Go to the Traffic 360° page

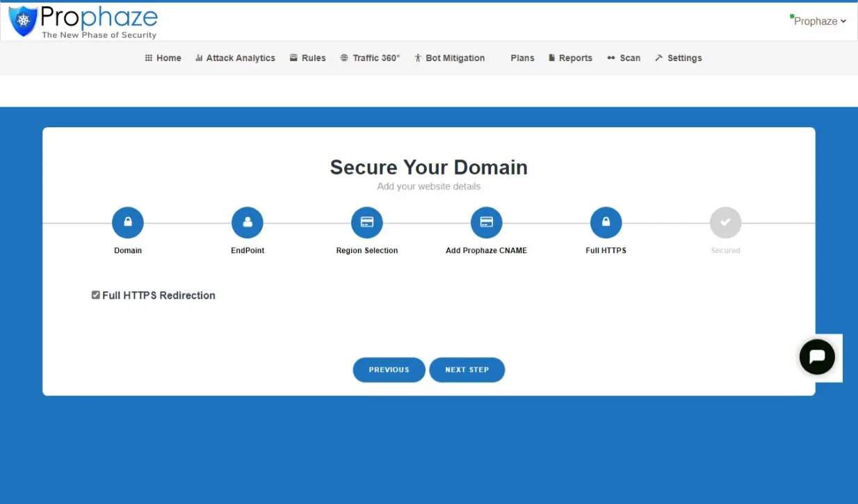(370, 58)
